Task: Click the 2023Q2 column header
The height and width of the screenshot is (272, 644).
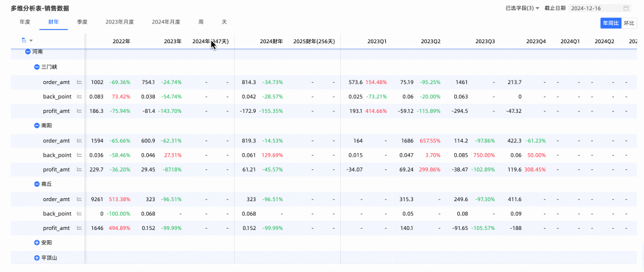Action: coord(430,41)
